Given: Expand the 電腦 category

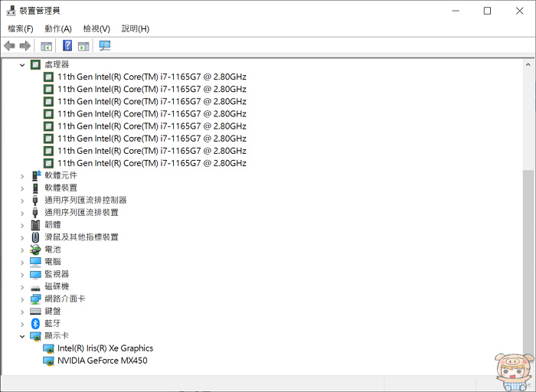Looking at the screenshot, I should [22, 262].
